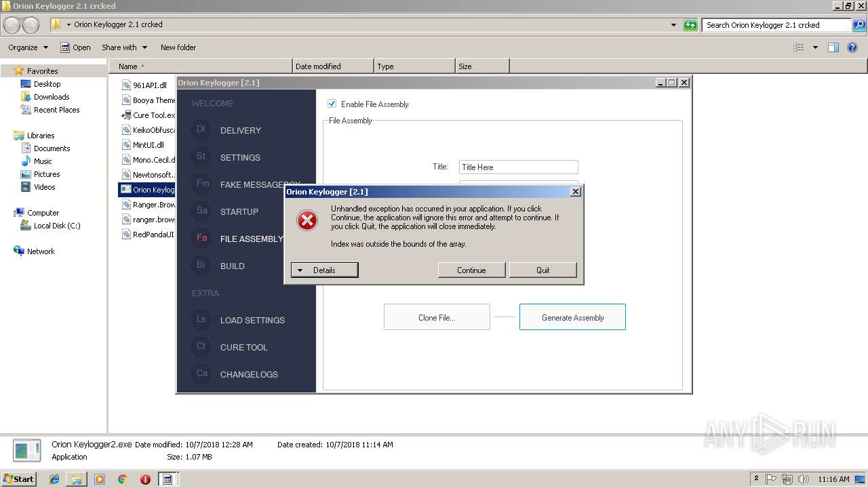Image resolution: width=868 pixels, height=488 pixels.
Task: Open the Share with dropdown
Action: pyautogui.click(x=124, y=47)
